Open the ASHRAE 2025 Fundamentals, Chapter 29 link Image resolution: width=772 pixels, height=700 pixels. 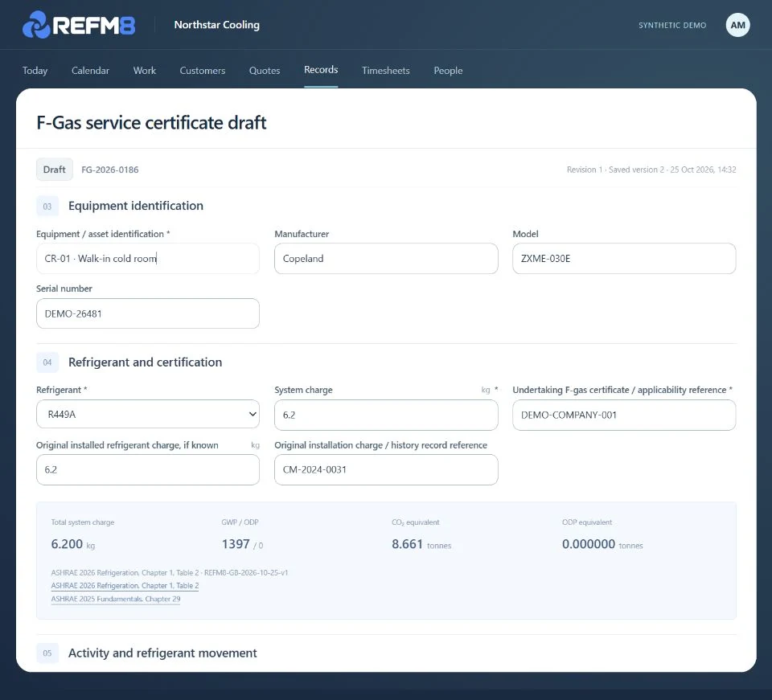coord(116,599)
